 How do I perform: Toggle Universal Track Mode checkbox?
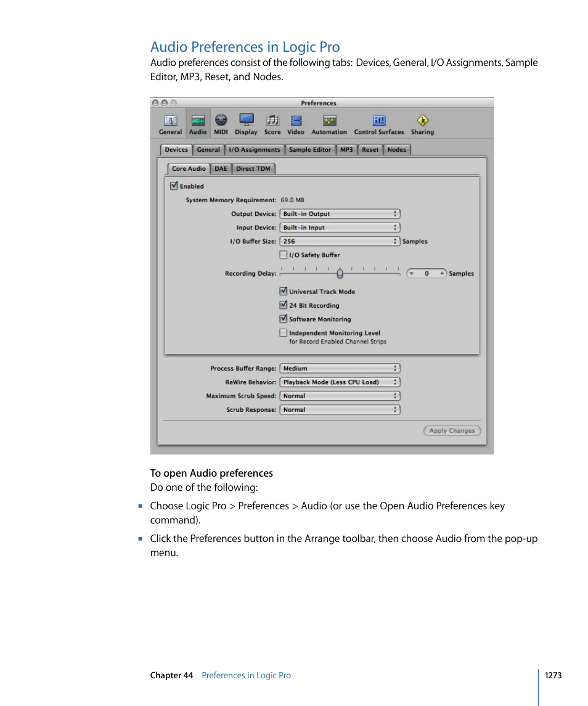(x=283, y=291)
